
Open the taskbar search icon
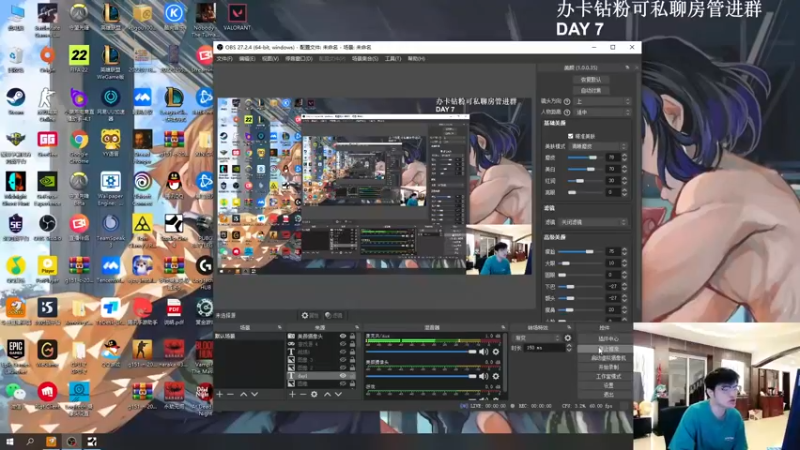(x=30, y=441)
